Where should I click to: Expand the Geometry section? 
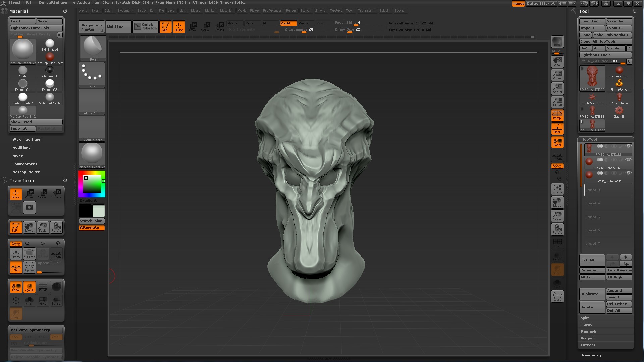591,355
